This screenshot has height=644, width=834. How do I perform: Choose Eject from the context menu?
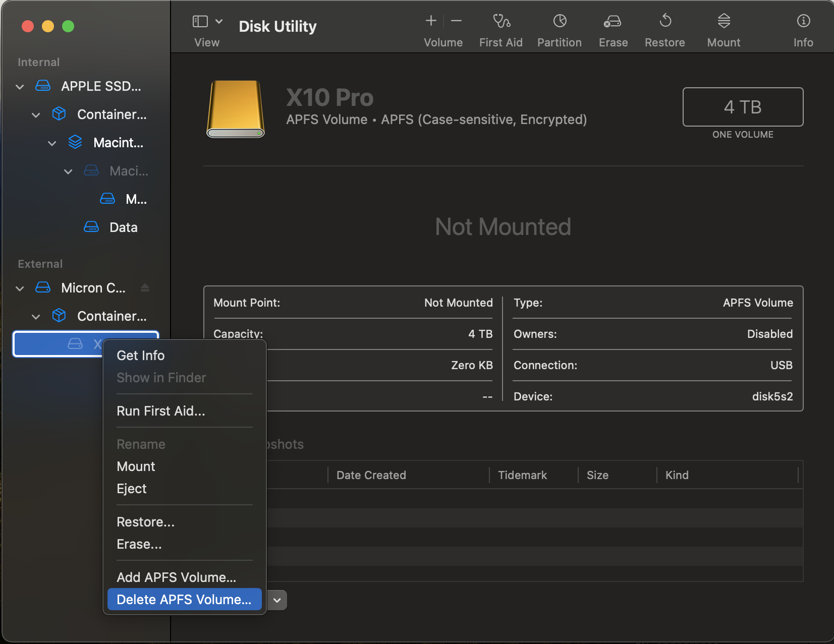coord(131,488)
